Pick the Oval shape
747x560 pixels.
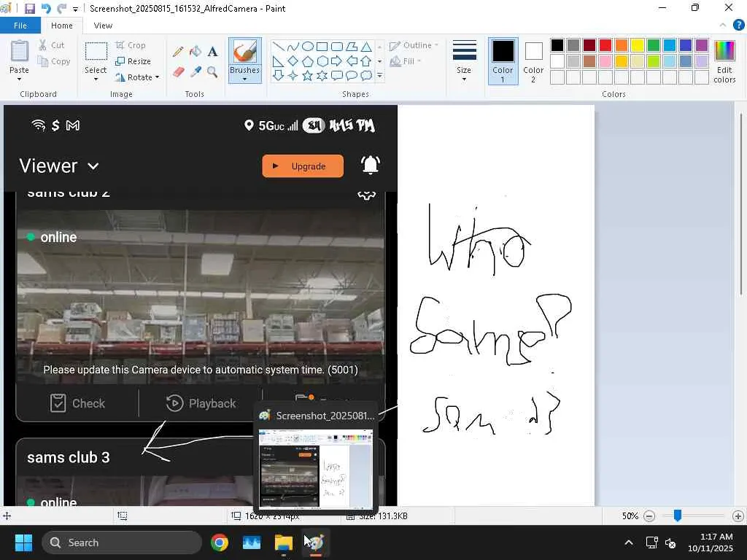point(308,46)
